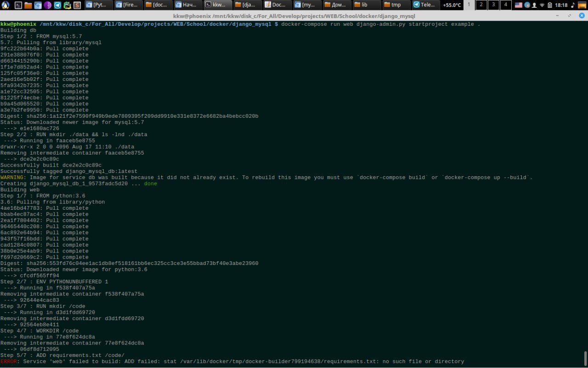
Task: Launch the Sublime Text launcher icon
Action: tap(77, 5)
